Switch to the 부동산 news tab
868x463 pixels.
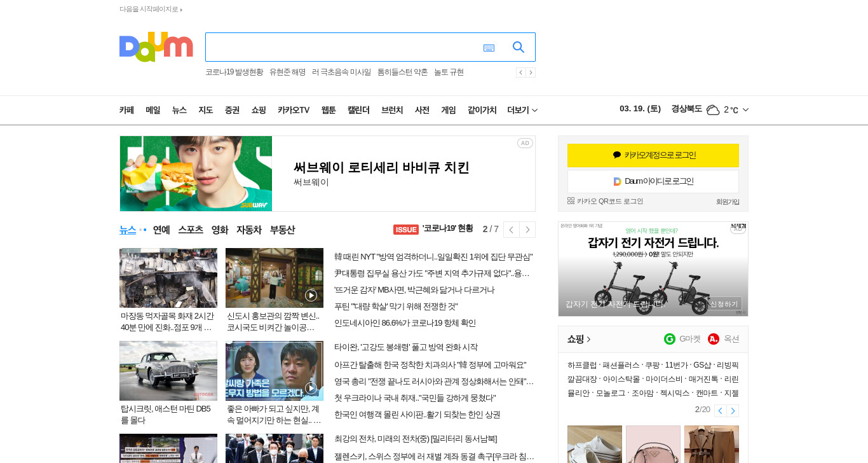tap(282, 230)
